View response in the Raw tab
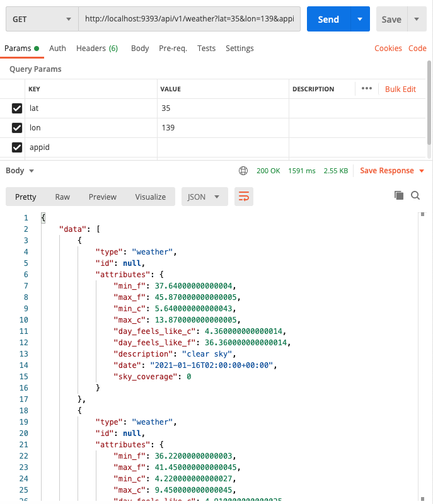The width and height of the screenshot is (433, 504). pyautogui.click(x=62, y=197)
